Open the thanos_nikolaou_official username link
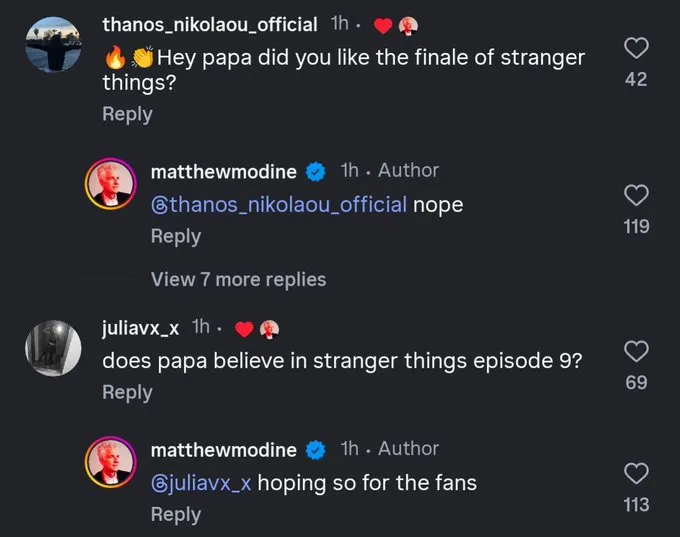 210,23
